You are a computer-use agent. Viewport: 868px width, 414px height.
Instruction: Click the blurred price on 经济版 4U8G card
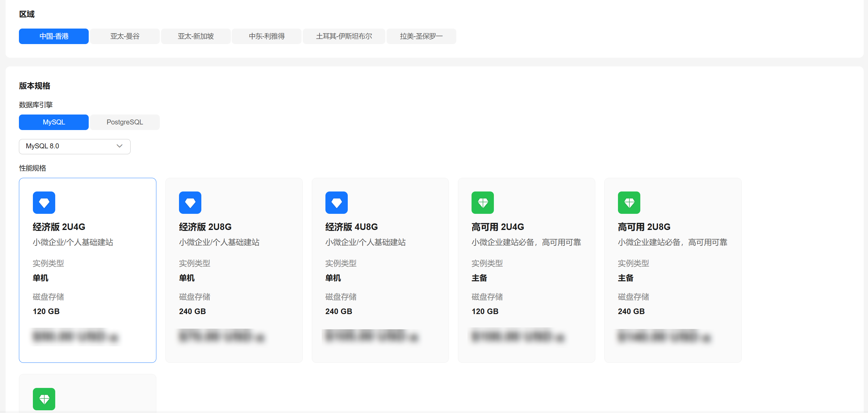click(371, 336)
